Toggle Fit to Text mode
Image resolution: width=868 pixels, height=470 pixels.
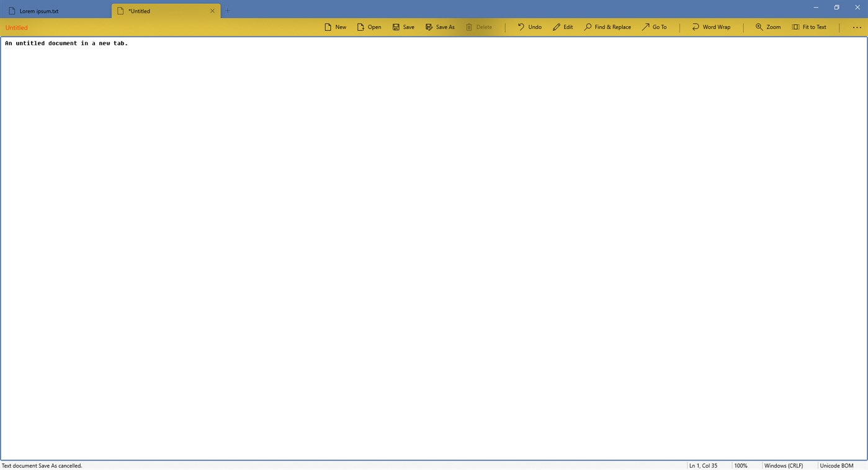point(810,27)
